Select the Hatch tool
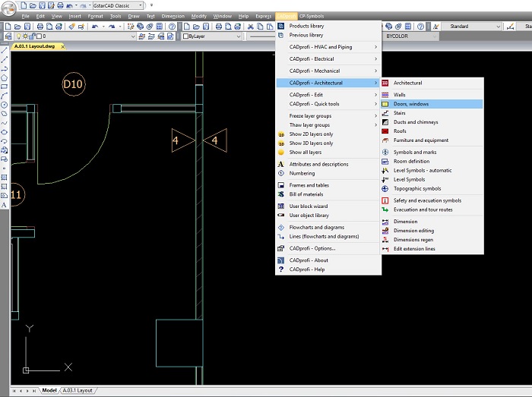Viewport: 532px width, 397px height. pyautogui.click(x=4, y=177)
